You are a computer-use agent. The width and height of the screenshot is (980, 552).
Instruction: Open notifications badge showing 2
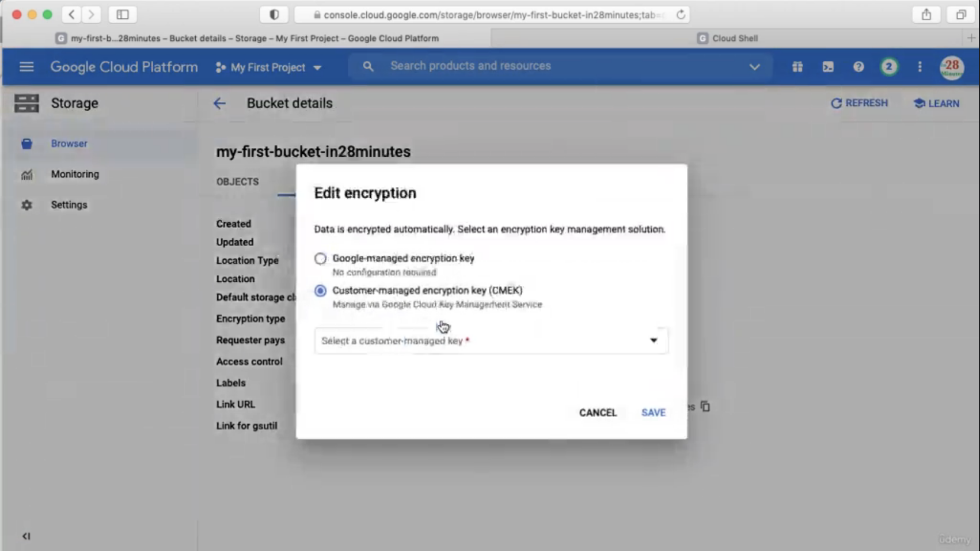pyautogui.click(x=889, y=67)
